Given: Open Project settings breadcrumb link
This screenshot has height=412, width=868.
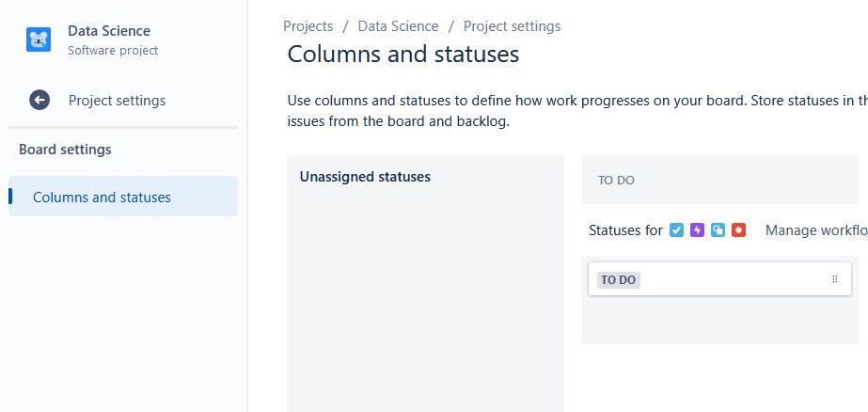Looking at the screenshot, I should click(x=512, y=26).
